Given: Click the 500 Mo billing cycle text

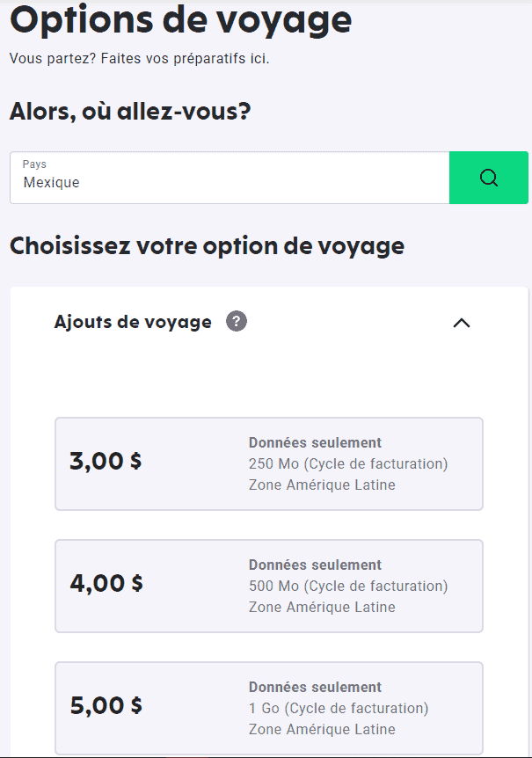Looking at the screenshot, I should coord(348,586).
